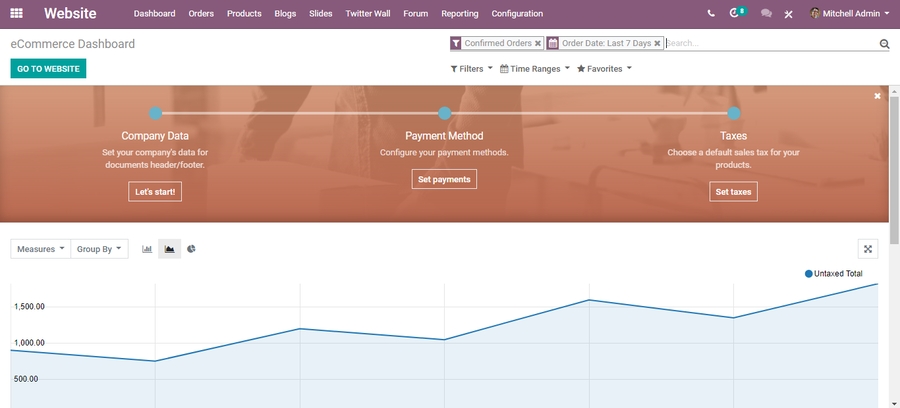Click the Company Data step title
This screenshot has height=408, width=900.
click(x=155, y=136)
